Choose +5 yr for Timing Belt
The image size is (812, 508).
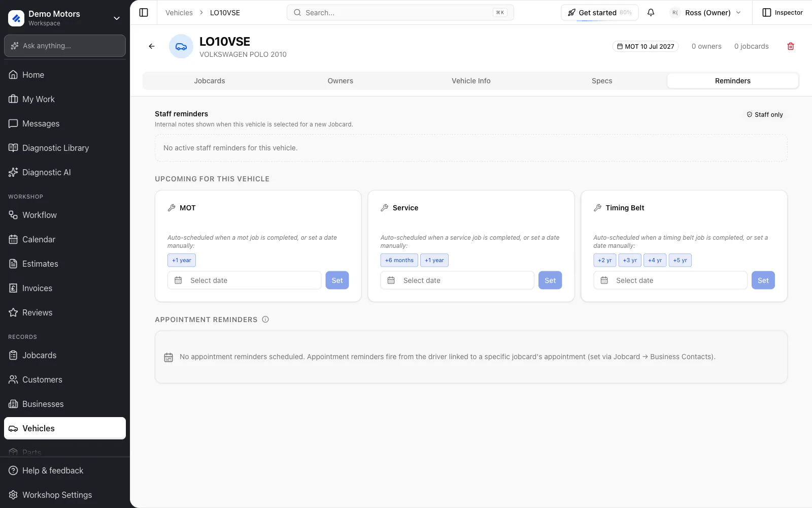(680, 260)
